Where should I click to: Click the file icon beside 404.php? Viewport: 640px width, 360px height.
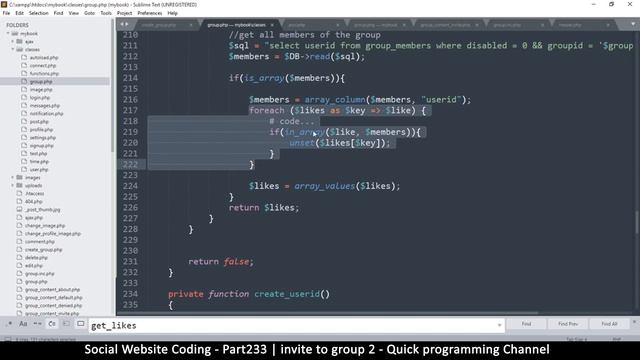(20, 201)
